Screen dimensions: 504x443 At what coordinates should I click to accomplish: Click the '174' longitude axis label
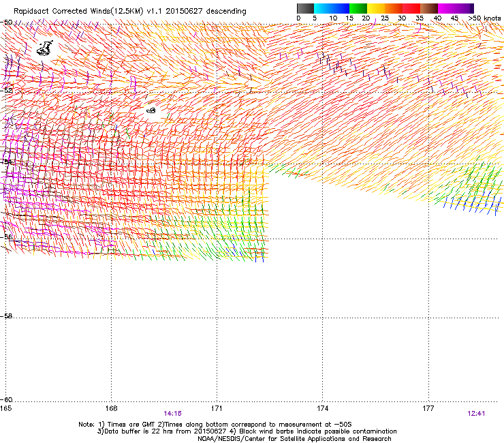[x=322, y=408]
